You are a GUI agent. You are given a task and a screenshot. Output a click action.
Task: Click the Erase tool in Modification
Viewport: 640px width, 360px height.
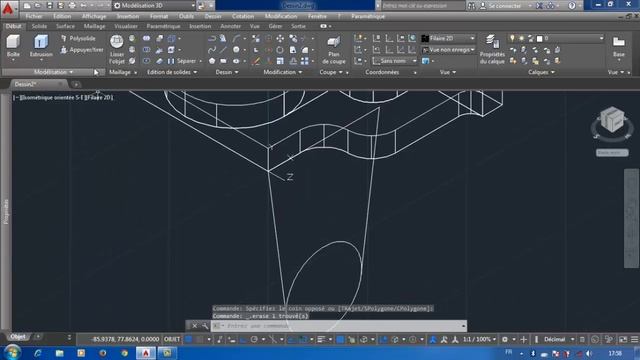pos(256,61)
